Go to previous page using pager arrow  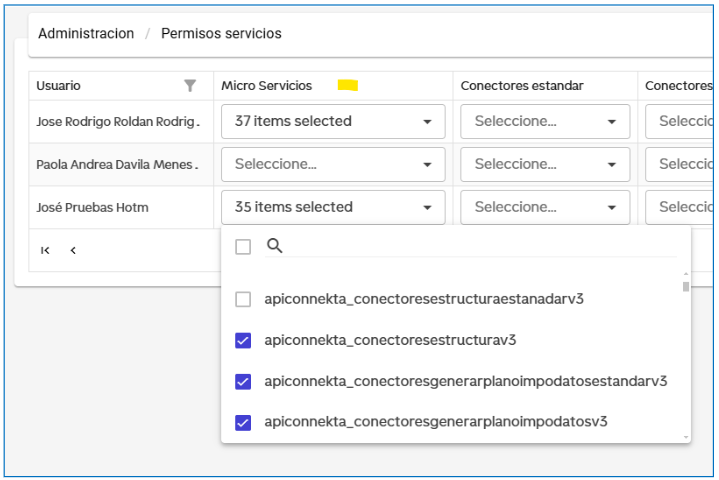point(73,251)
